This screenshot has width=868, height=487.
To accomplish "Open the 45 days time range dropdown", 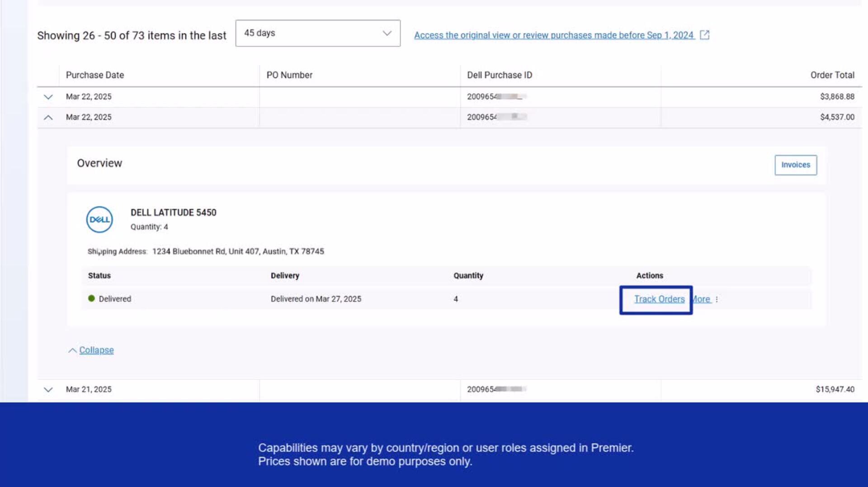I will (317, 33).
